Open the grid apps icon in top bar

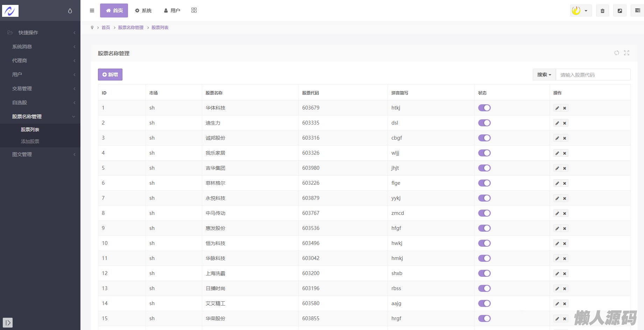(194, 10)
